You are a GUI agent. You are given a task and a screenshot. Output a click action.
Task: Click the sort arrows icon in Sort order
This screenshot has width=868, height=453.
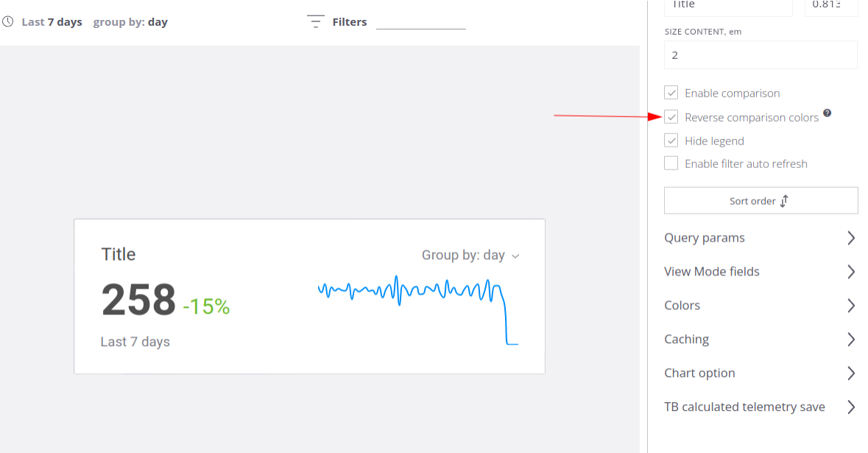point(785,201)
